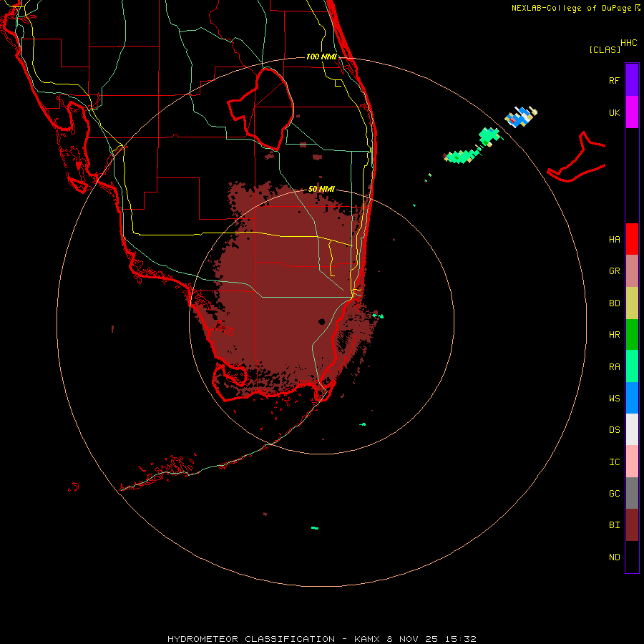Viewport: 644px width, 644px height.
Task: Click the WS blue legend swatch
Action: pos(632,398)
